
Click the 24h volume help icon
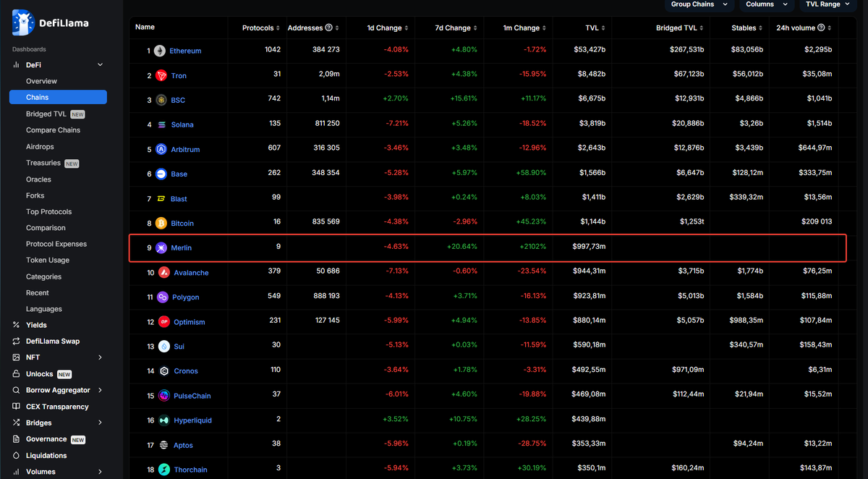pyautogui.click(x=821, y=27)
